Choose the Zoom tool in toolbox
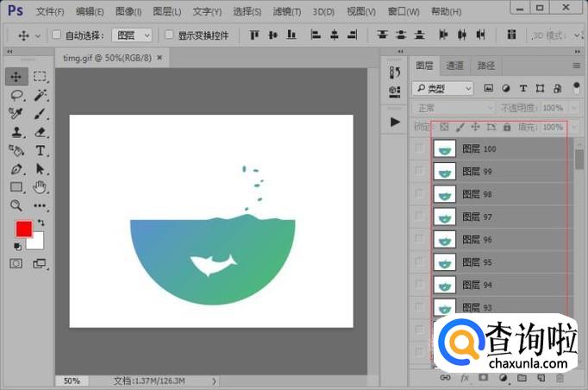The height and width of the screenshot is (390, 588). pos(16,205)
